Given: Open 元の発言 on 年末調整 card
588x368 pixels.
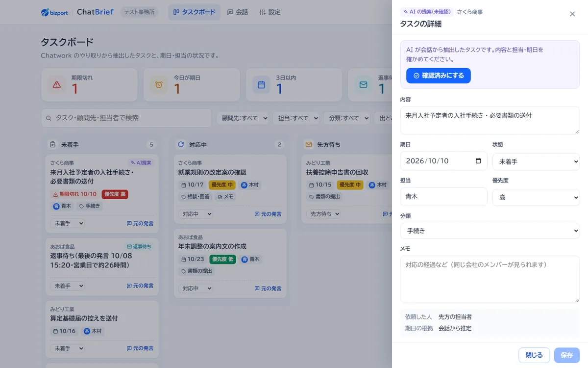Looking at the screenshot, I should pos(268,288).
